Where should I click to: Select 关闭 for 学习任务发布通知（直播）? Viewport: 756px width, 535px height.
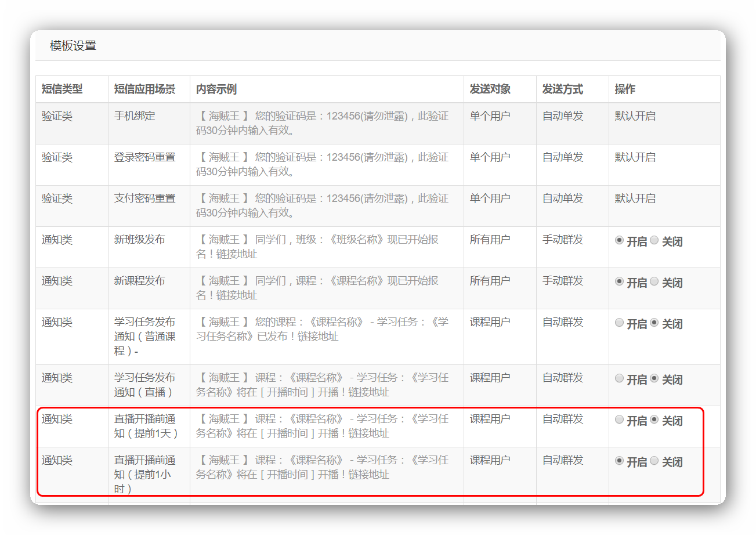tap(654, 378)
